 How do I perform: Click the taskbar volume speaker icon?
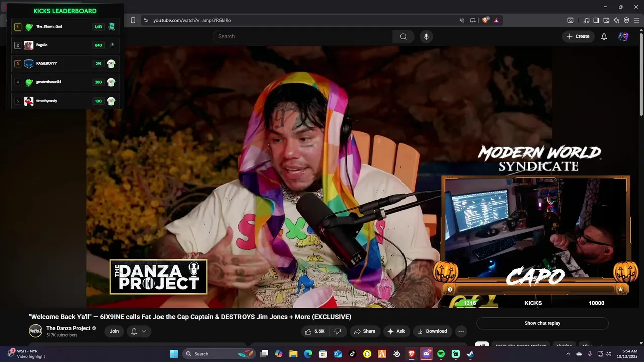(x=608, y=354)
